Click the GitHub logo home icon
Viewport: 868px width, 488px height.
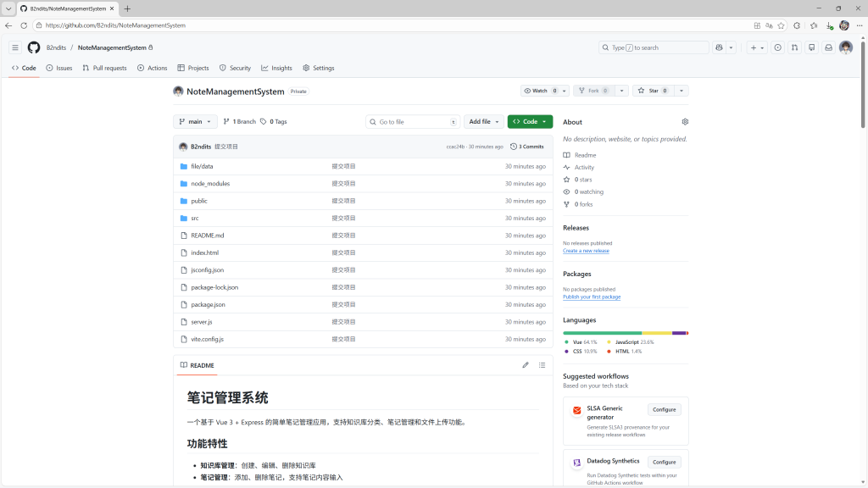(x=34, y=47)
